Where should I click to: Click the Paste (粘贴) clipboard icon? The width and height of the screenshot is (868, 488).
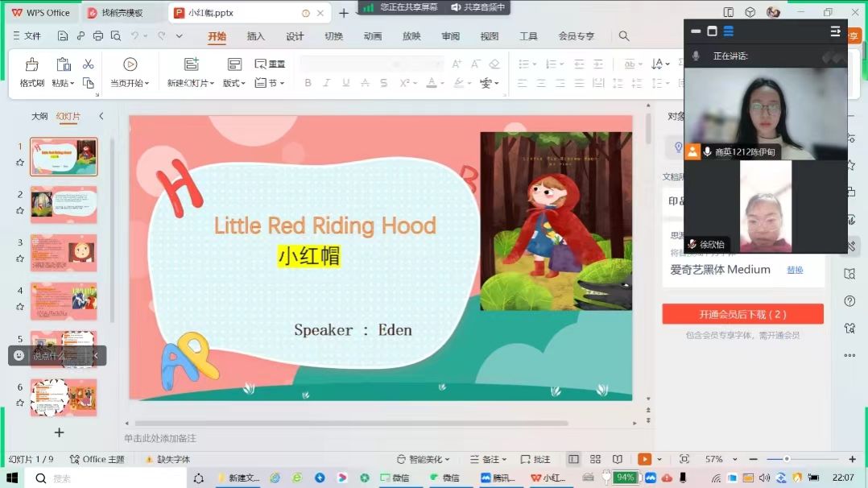[63, 64]
